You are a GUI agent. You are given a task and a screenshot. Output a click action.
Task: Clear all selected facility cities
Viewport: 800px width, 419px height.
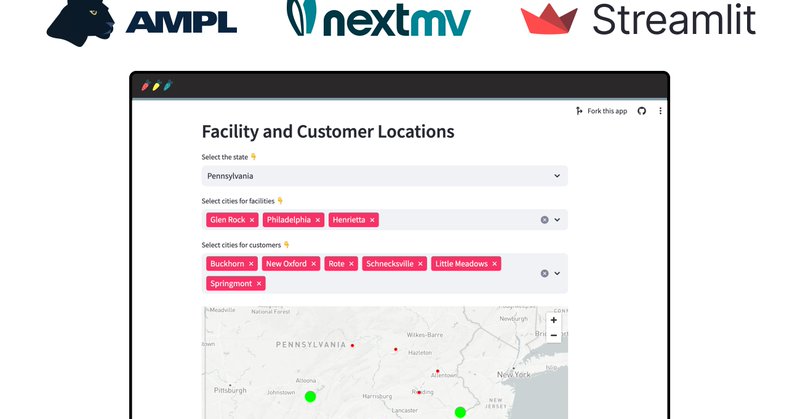point(544,219)
